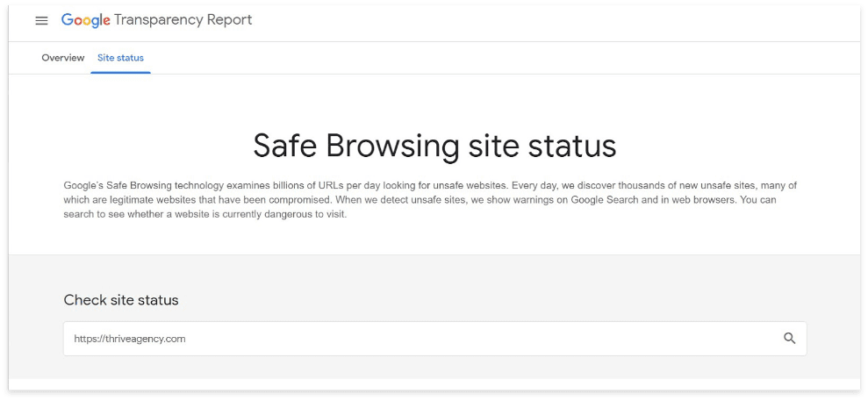Switch to the Overview tab
The image size is (868, 401).
tap(63, 58)
